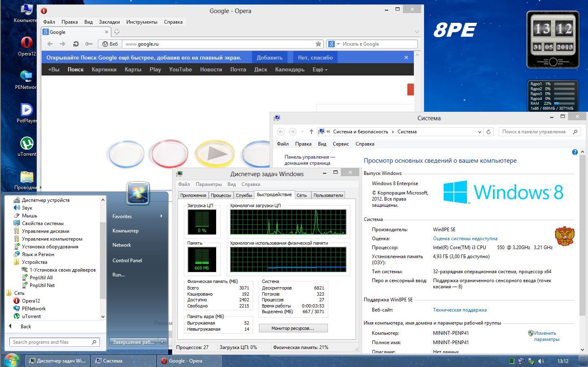Click the Opera forward arrow
Screen dimensions: 588x367
click(x=62, y=44)
